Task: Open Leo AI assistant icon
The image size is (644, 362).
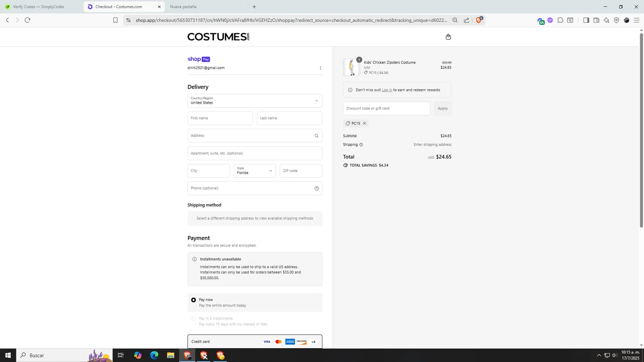Action: (606, 20)
